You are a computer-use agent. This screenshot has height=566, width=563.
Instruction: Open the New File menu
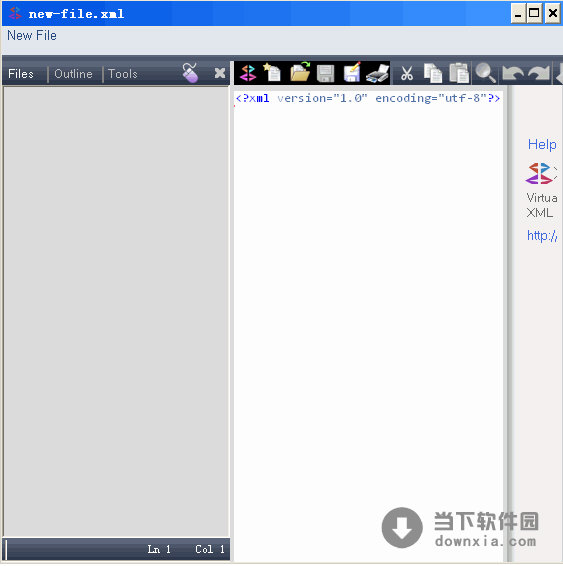coord(32,35)
